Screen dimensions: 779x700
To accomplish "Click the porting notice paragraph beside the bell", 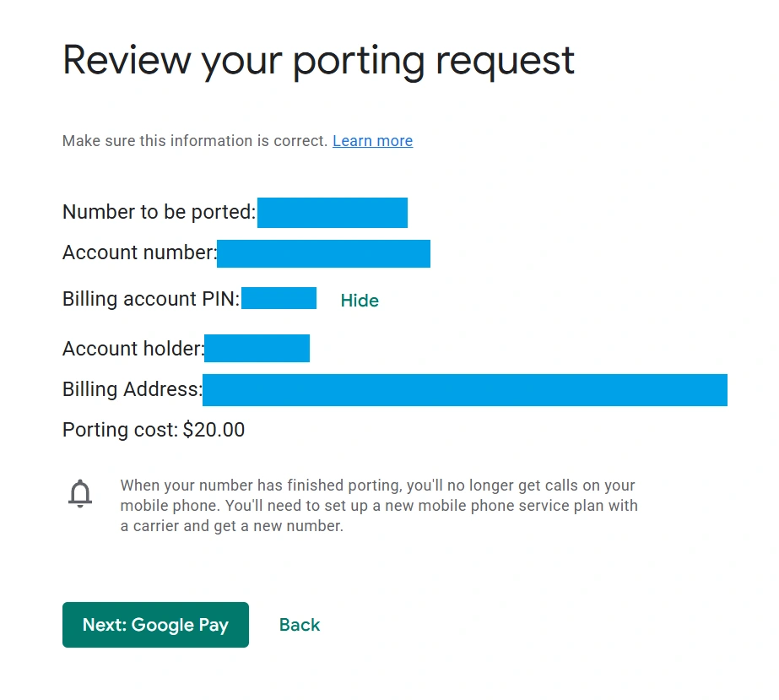I will (x=378, y=506).
